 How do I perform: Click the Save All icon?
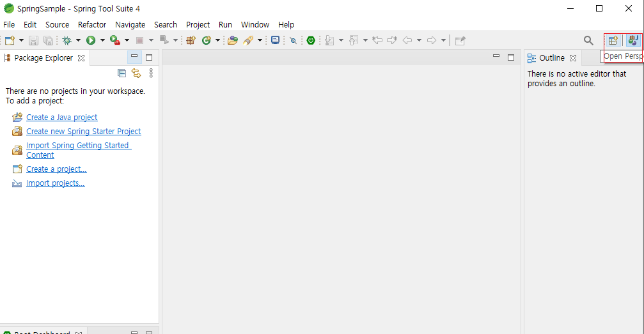point(48,40)
